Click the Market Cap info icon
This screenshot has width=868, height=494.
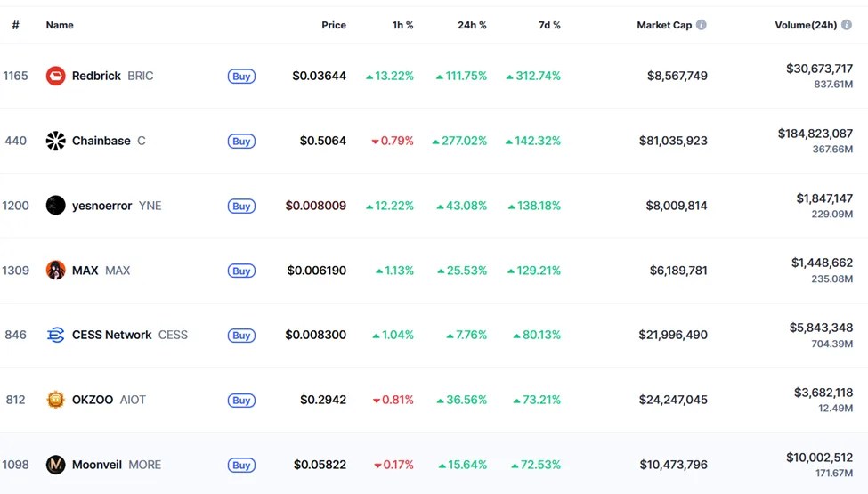tap(701, 25)
